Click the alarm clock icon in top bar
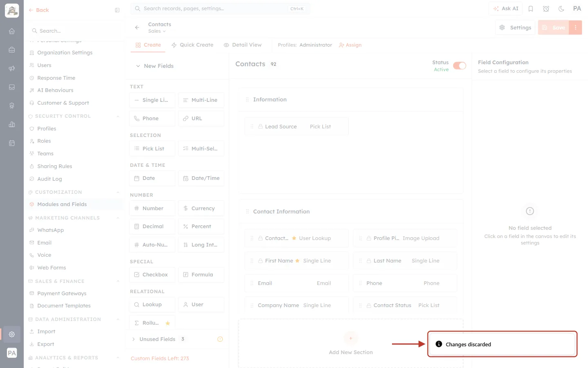The image size is (588, 368). (x=546, y=9)
